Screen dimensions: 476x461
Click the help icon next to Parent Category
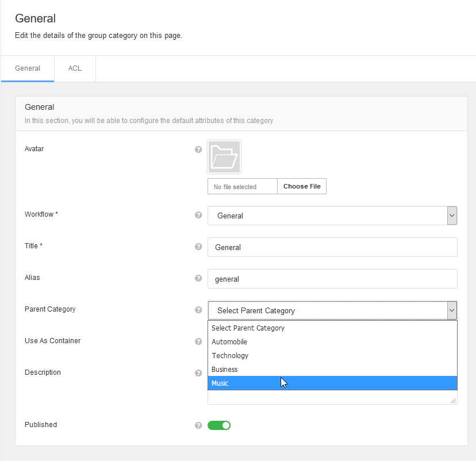(x=198, y=310)
